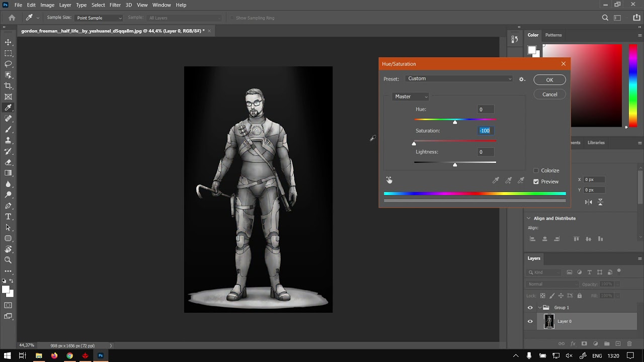
Task: Switch to the Patterns tab
Action: click(x=553, y=35)
